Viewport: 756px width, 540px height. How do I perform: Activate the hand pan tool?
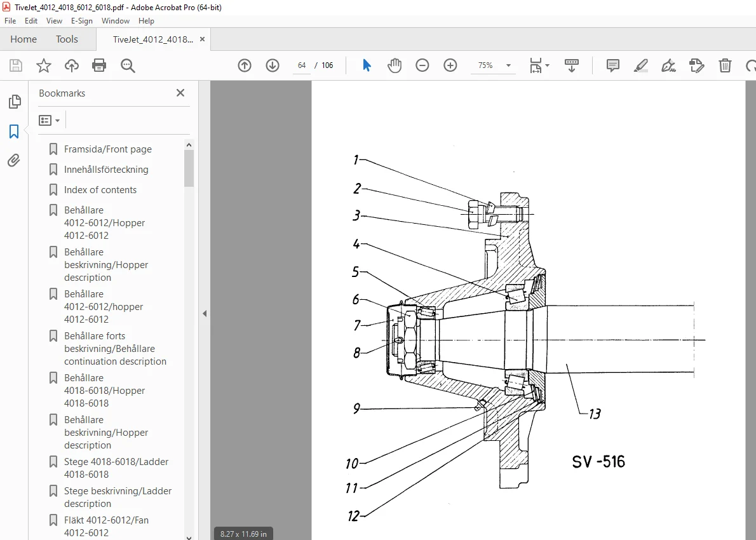coord(395,65)
